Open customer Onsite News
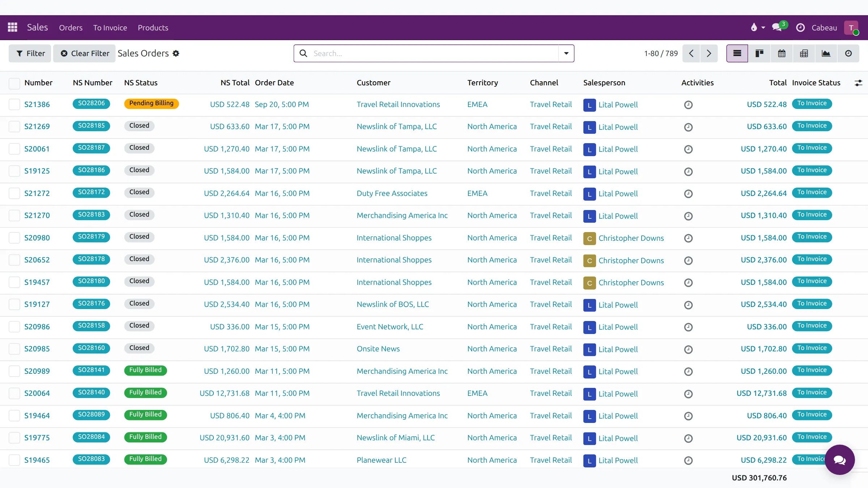This screenshot has width=868, height=488. [x=378, y=349]
